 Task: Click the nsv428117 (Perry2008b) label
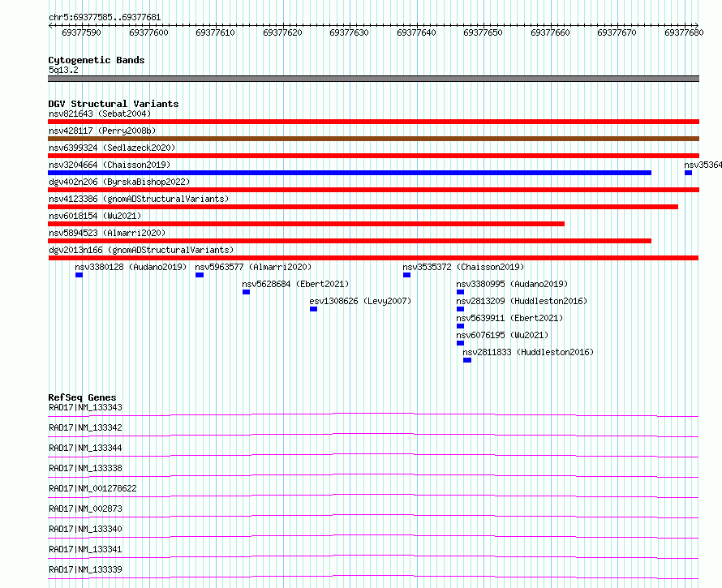click(x=102, y=131)
